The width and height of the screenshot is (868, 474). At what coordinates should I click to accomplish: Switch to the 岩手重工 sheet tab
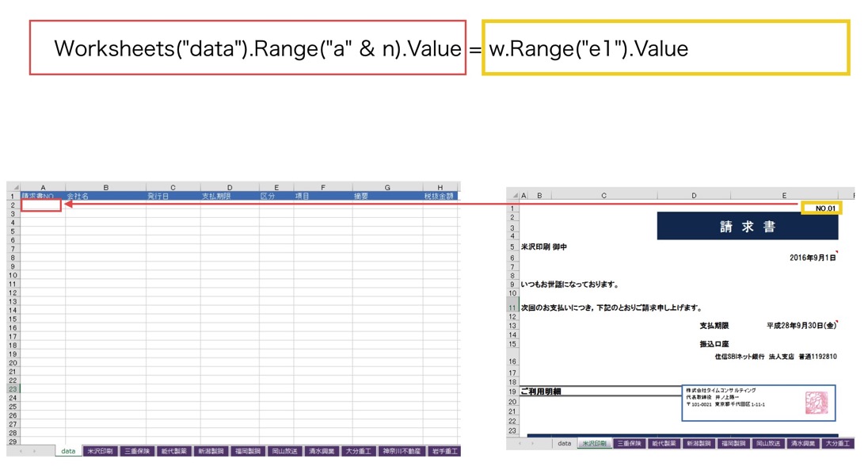[x=444, y=451]
